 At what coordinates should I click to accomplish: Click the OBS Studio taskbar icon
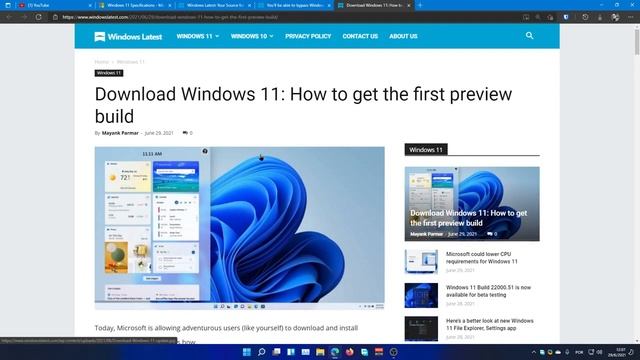393,352
